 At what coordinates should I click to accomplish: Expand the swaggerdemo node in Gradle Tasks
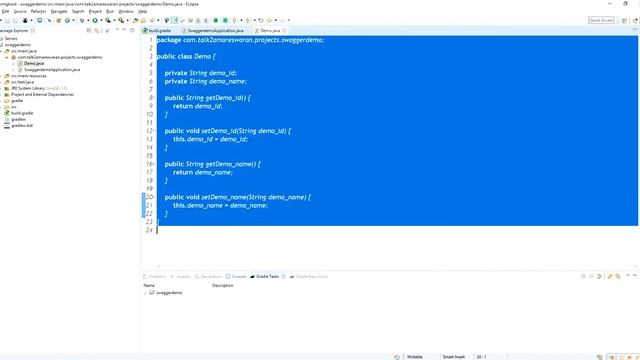click(x=145, y=293)
